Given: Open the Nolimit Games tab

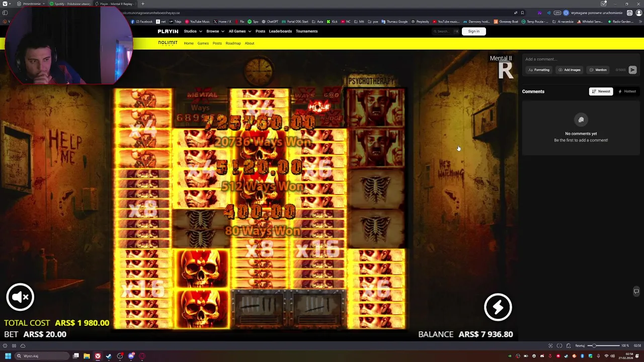Looking at the screenshot, I should (203, 43).
